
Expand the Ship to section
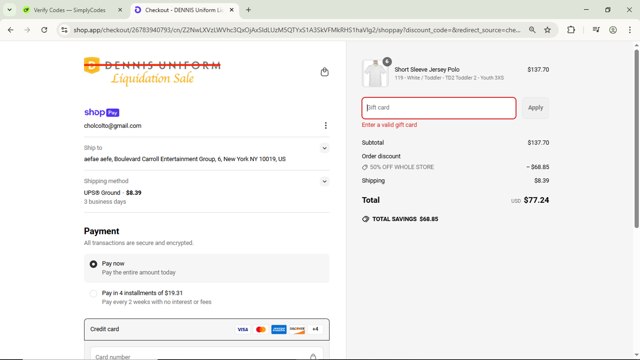point(324,148)
